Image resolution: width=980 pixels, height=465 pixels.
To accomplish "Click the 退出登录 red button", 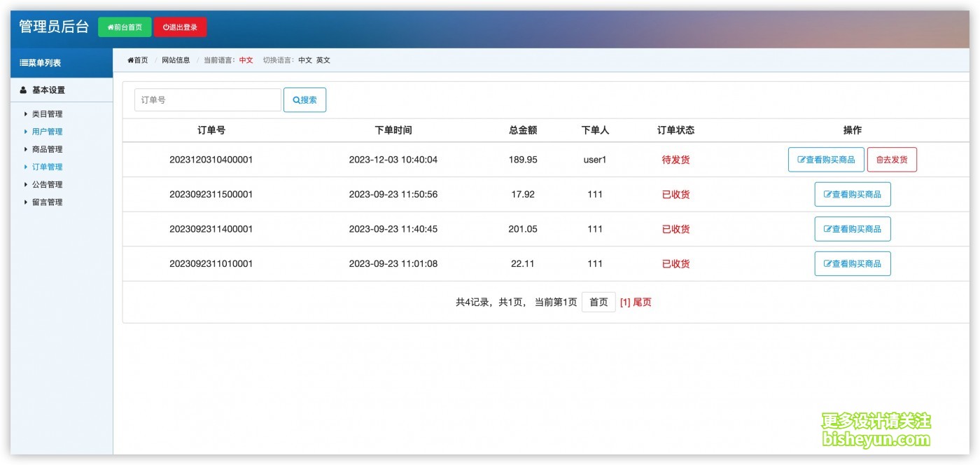I will click(180, 27).
